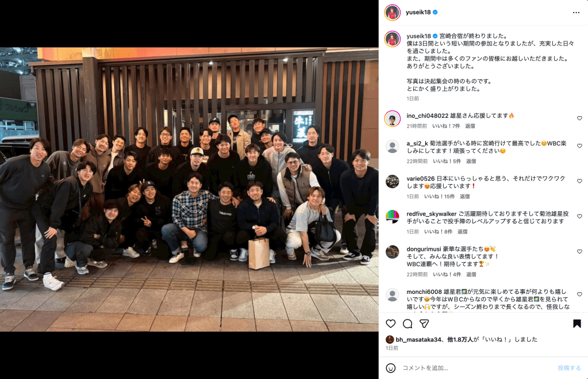This screenshot has width=588, height=379.
Task: Open the comment bubble icon
Action: [408, 323]
